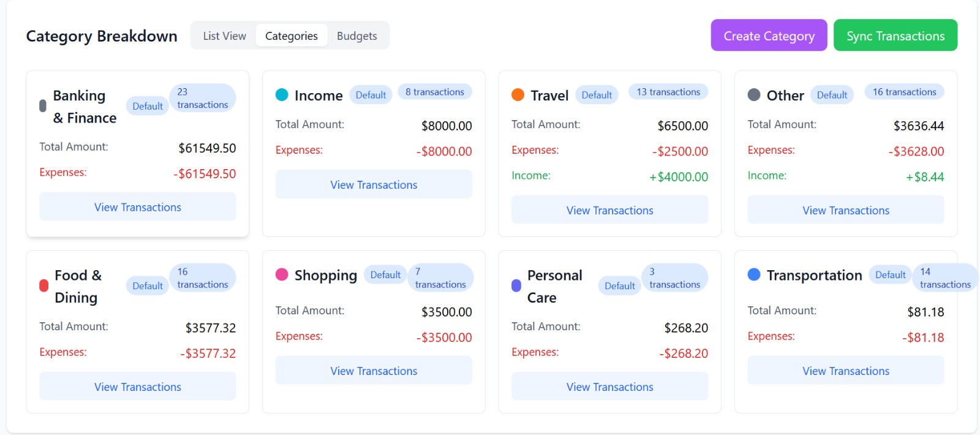Click the orange Travel category color dot
The image size is (980, 435).
(518, 95)
